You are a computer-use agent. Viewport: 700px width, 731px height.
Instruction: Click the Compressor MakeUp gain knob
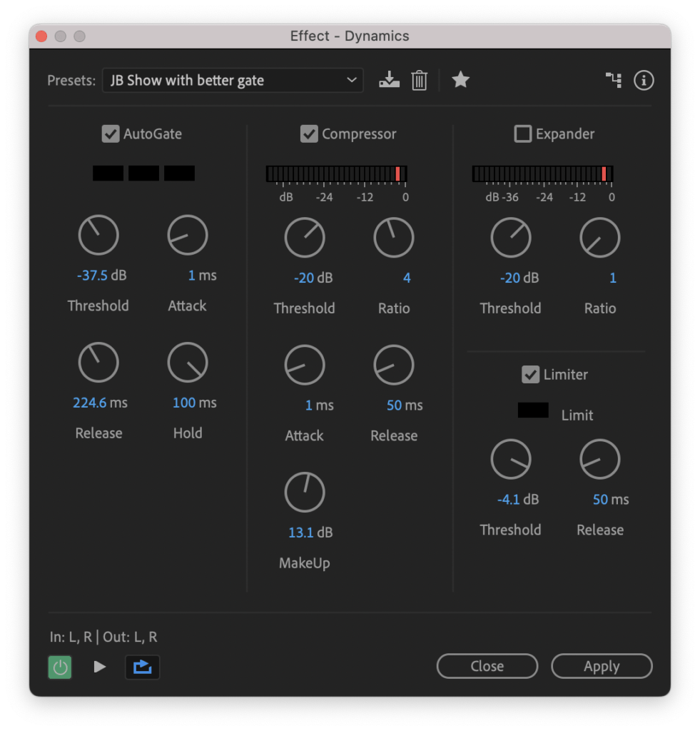(x=305, y=493)
